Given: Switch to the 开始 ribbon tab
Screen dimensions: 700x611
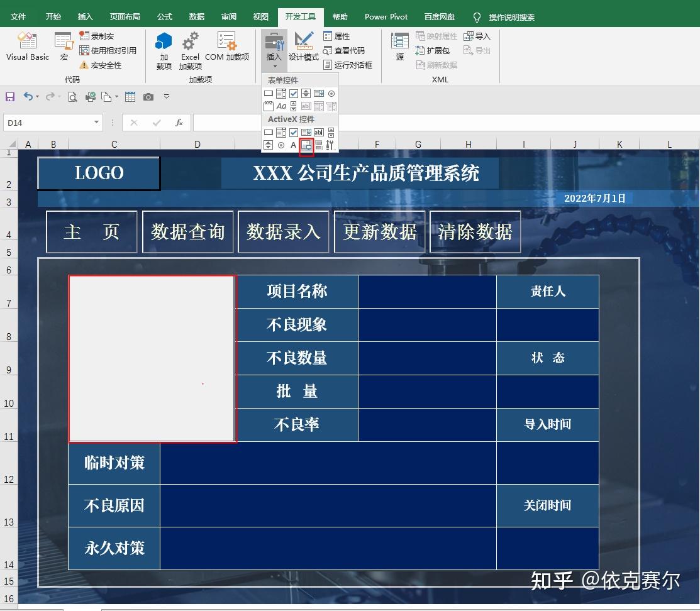Looking at the screenshot, I should [x=53, y=16].
